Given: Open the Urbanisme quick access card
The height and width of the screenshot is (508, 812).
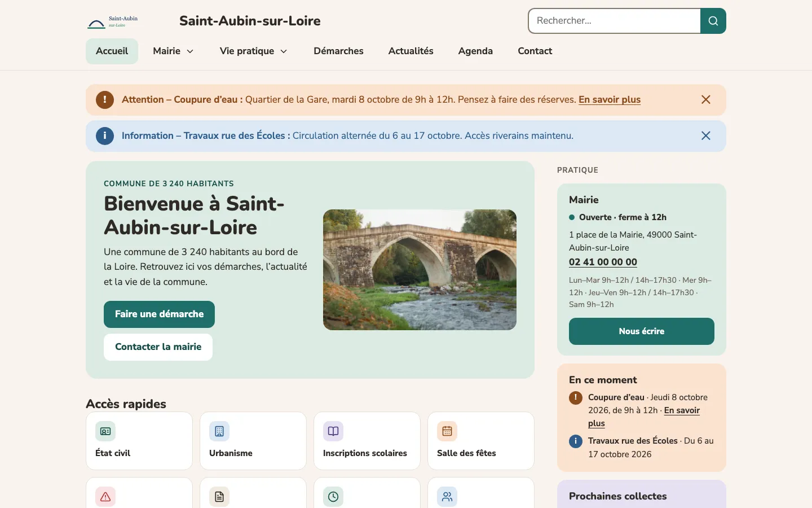Looking at the screenshot, I should pyautogui.click(x=253, y=441).
